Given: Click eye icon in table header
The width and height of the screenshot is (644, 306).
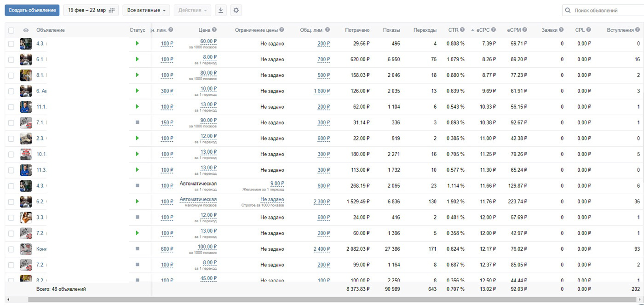Looking at the screenshot, I should coord(26,30).
